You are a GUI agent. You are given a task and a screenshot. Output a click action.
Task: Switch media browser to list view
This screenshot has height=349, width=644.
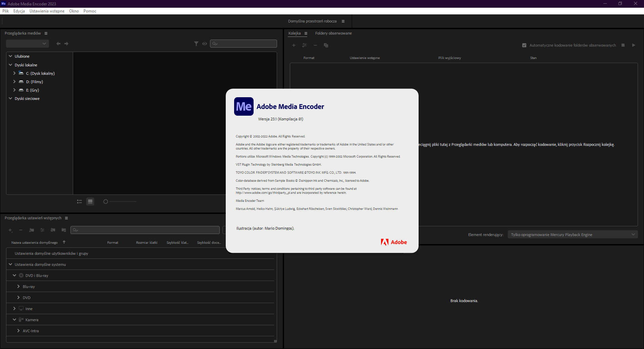tap(79, 201)
